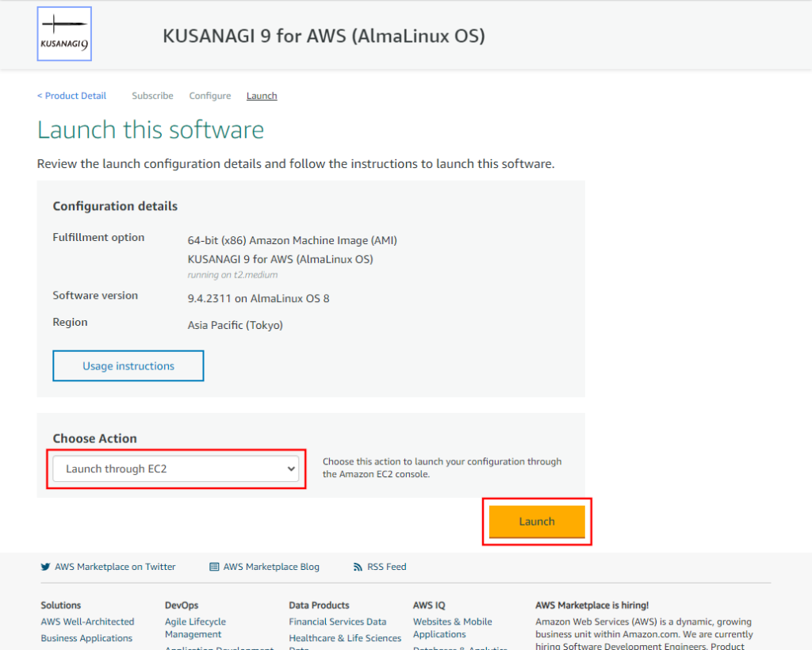
Task: Click the 'Solutions' footer heading
Action: click(x=61, y=605)
